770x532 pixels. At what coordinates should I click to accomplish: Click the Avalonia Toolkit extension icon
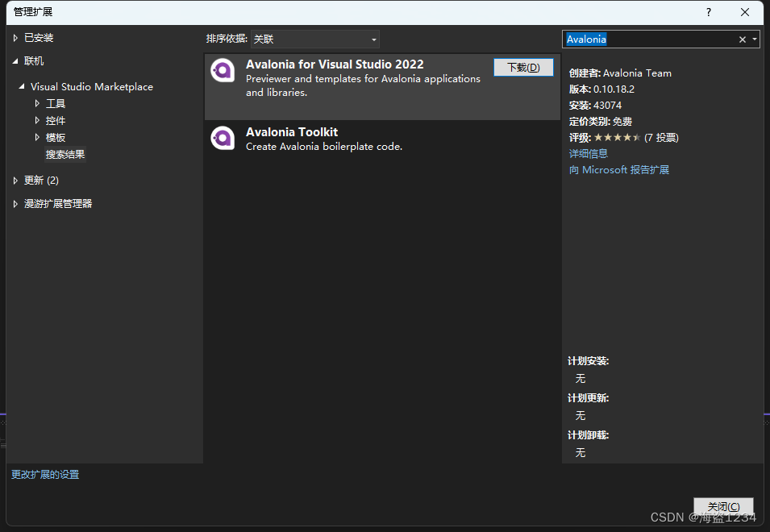click(x=223, y=139)
